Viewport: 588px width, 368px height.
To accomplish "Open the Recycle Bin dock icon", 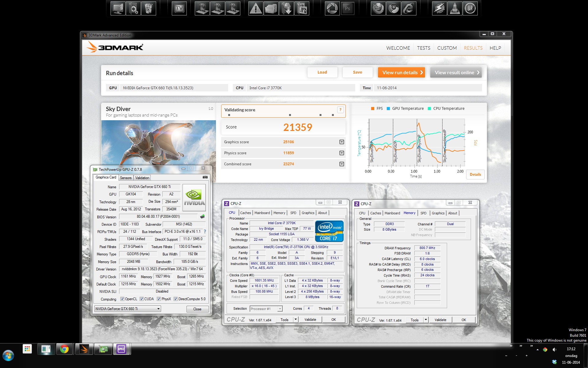I will click(149, 8).
